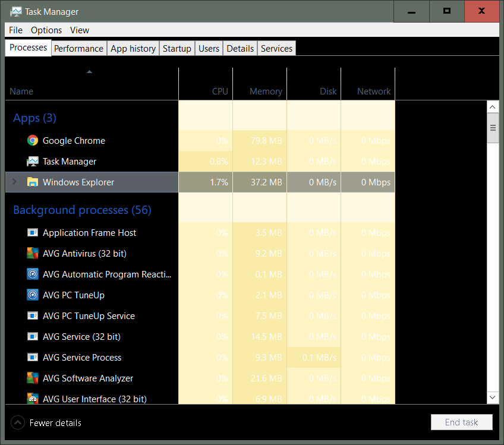Viewport: 504px width, 445px height.
Task: Open the View menu
Action: pos(80,30)
